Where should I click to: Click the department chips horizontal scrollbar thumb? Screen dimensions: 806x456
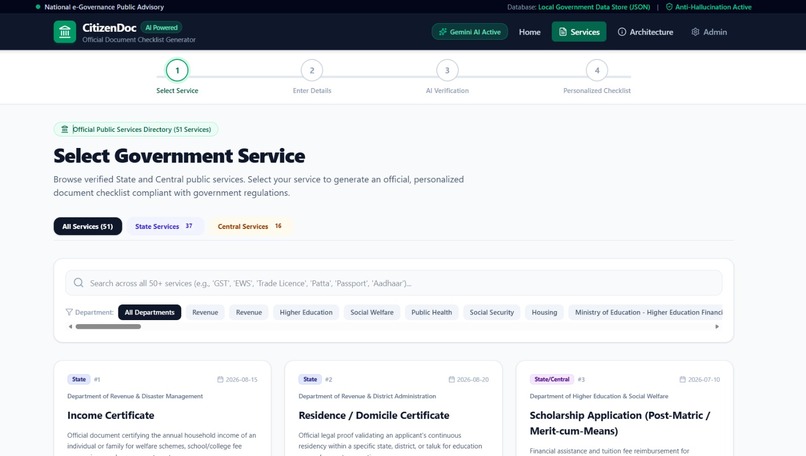(x=108, y=326)
